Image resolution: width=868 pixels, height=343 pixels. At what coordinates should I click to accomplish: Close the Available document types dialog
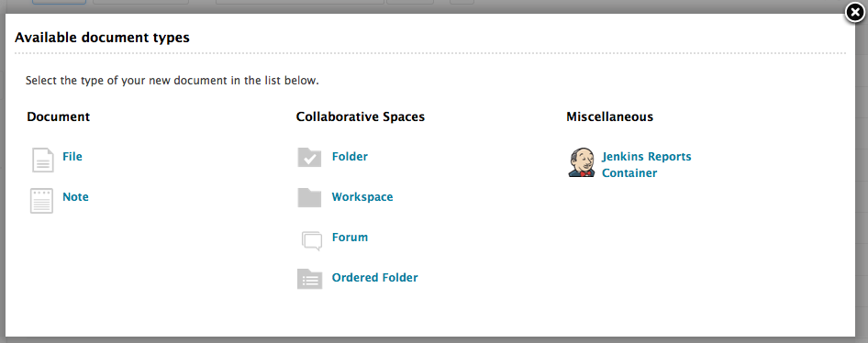tap(856, 13)
